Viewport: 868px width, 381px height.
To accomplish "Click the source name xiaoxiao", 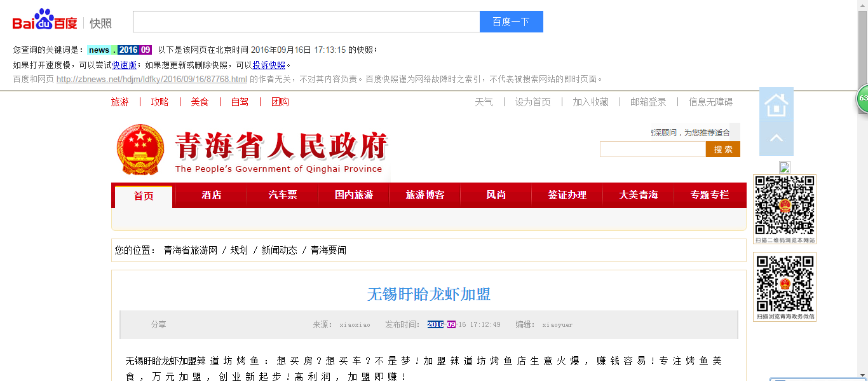I will (355, 325).
